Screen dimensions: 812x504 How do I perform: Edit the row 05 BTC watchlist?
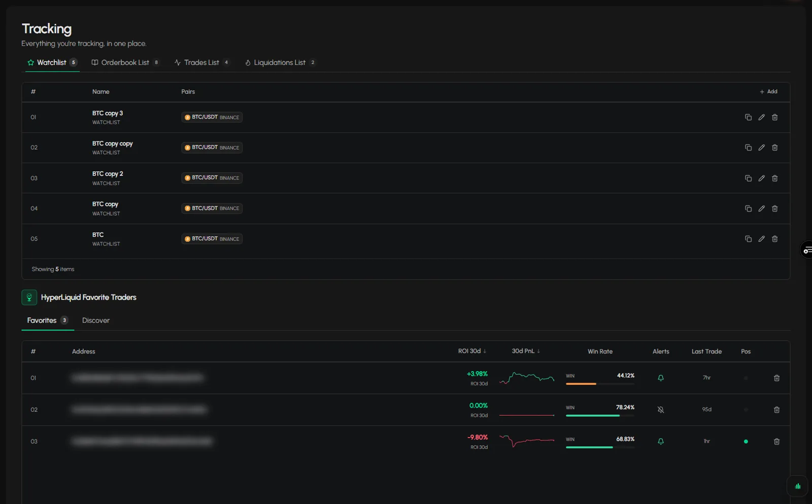click(761, 239)
